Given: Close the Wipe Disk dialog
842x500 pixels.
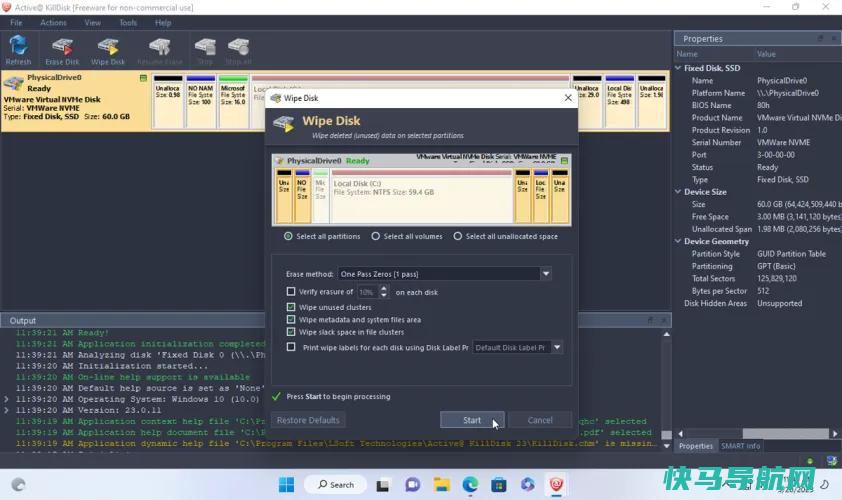Looking at the screenshot, I should click(x=568, y=98).
